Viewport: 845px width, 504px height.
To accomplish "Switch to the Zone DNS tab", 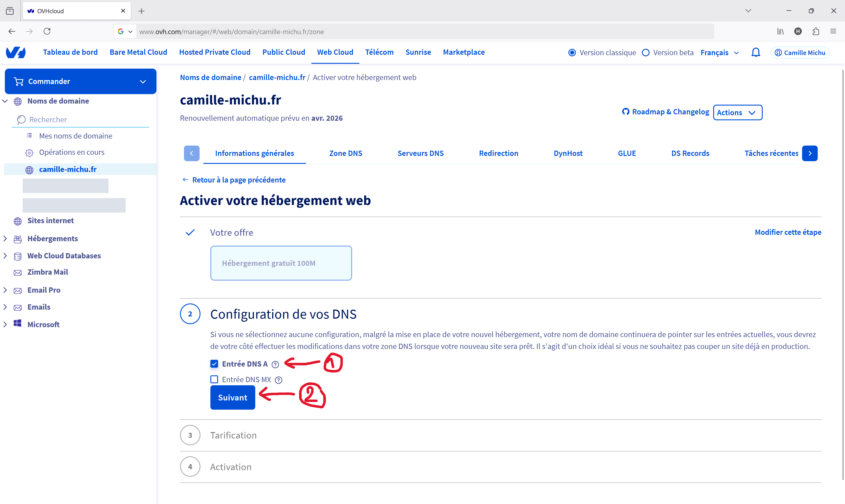I will coord(345,153).
